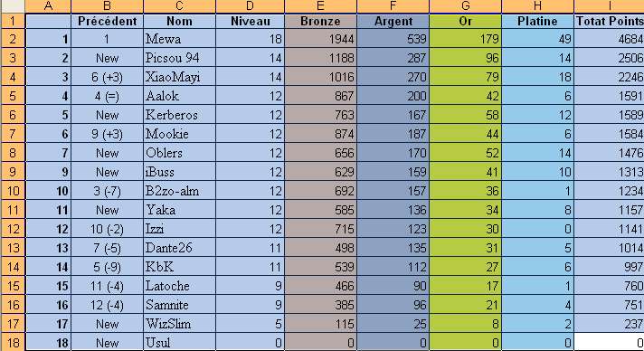Select the cell containing XiaoMayi
Image resolution: width=644 pixels, height=351 pixels.
pyautogui.click(x=179, y=77)
